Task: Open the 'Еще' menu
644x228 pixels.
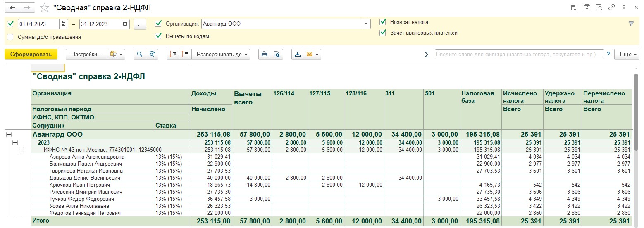Action: click(x=627, y=54)
